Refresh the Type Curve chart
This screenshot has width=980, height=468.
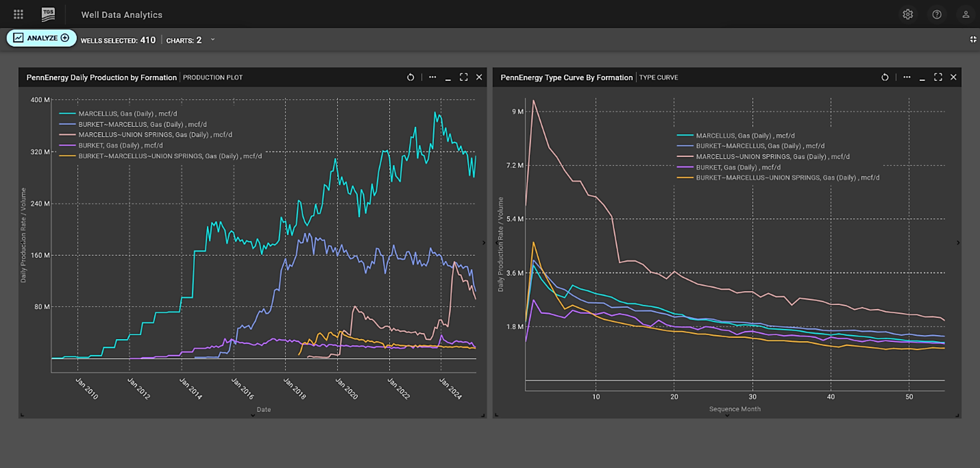pos(885,77)
